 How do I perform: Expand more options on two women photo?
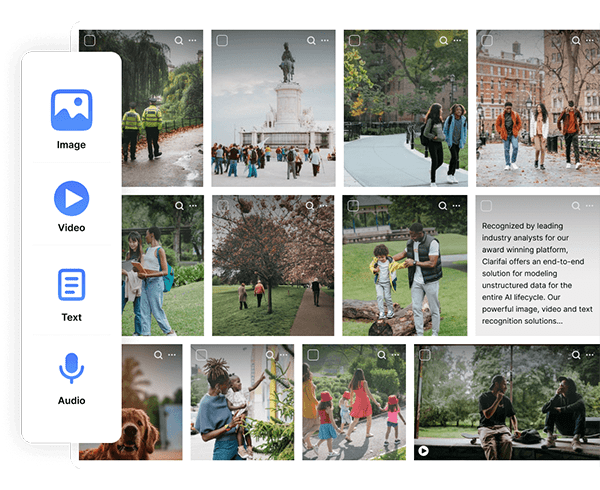193,206
